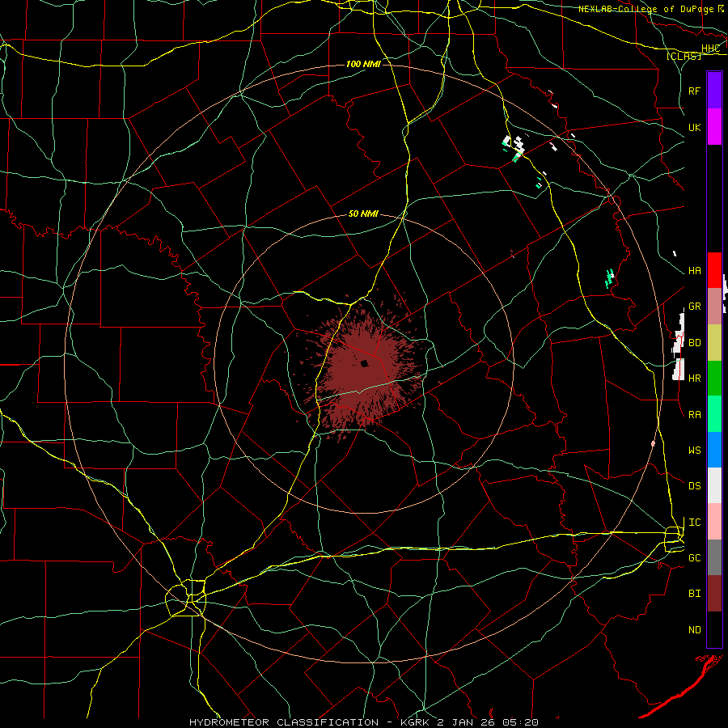The height and width of the screenshot is (728, 728).
Task: Click the GC gray legend swatch
Action: 714,557
